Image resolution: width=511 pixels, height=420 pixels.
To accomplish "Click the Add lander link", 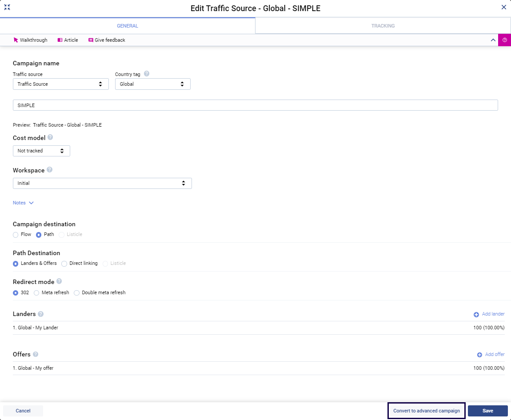I will click(489, 314).
